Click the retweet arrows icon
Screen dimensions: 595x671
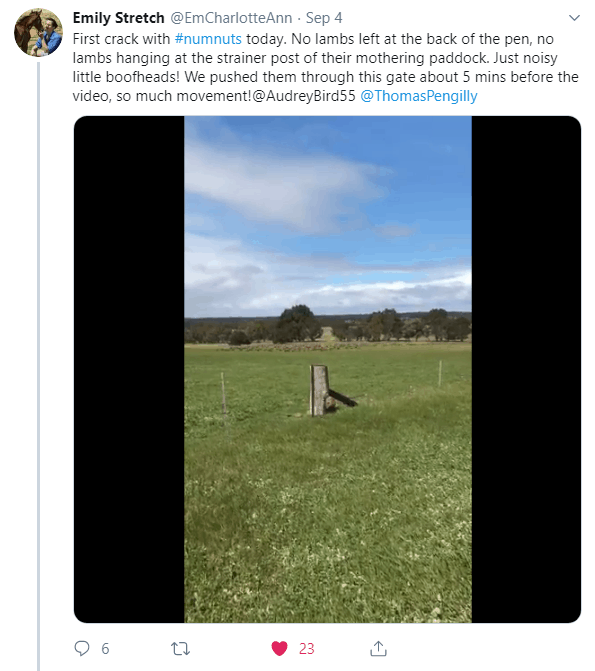tap(181, 649)
